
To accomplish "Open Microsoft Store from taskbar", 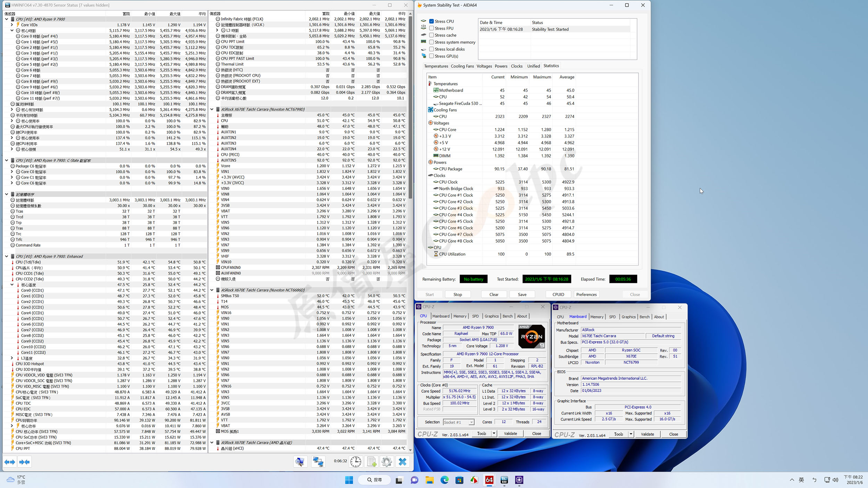I will click(x=459, y=480).
